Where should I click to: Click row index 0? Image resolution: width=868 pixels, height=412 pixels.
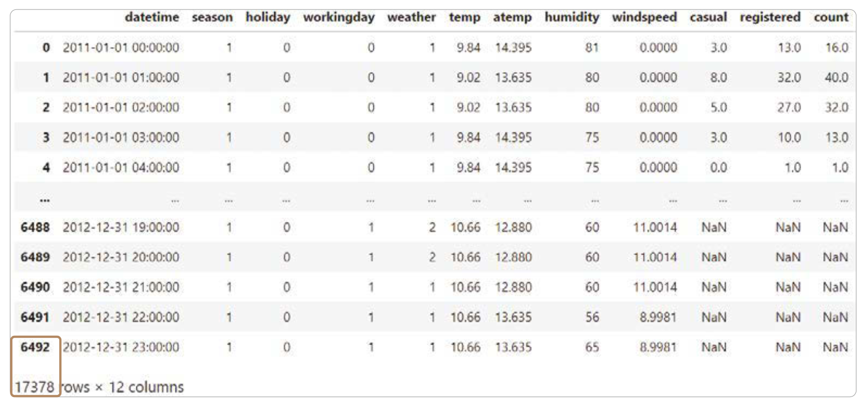(46, 48)
